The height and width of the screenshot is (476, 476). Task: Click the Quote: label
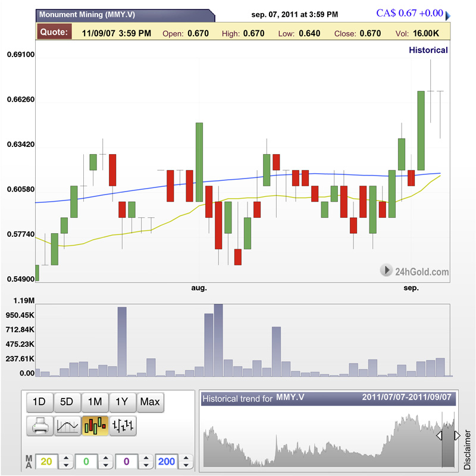pyautogui.click(x=54, y=32)
